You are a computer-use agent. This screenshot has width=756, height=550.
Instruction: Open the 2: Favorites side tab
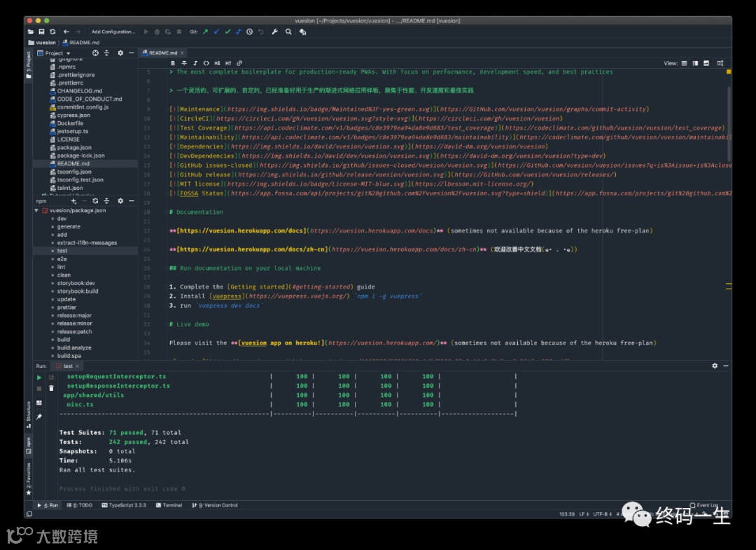pos(29,479)
